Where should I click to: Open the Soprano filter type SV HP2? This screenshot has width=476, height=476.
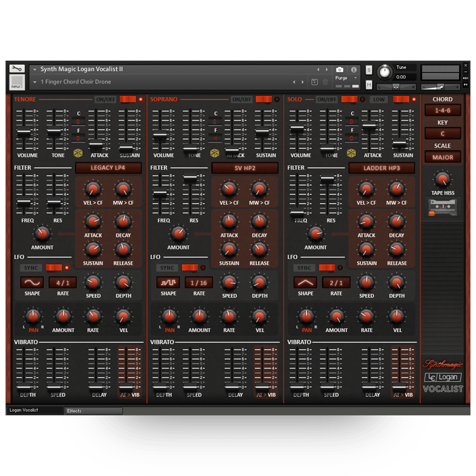245,168
